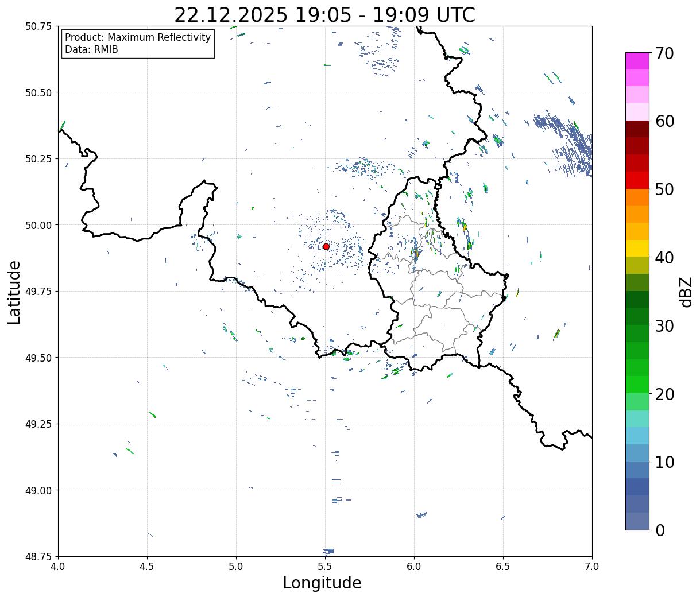Select the 'Data: RMIB' label
This screenshot has width=700, height=597.
[x=91, y=49]
